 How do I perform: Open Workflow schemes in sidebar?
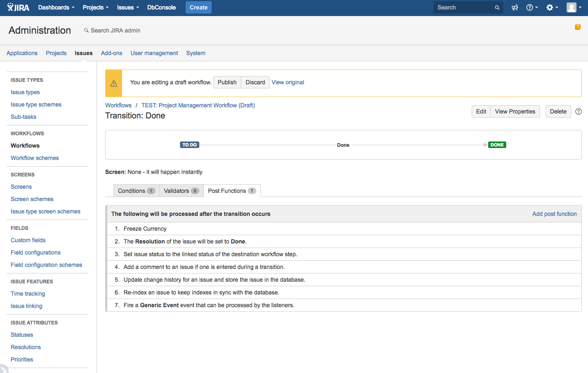point(35,158)
